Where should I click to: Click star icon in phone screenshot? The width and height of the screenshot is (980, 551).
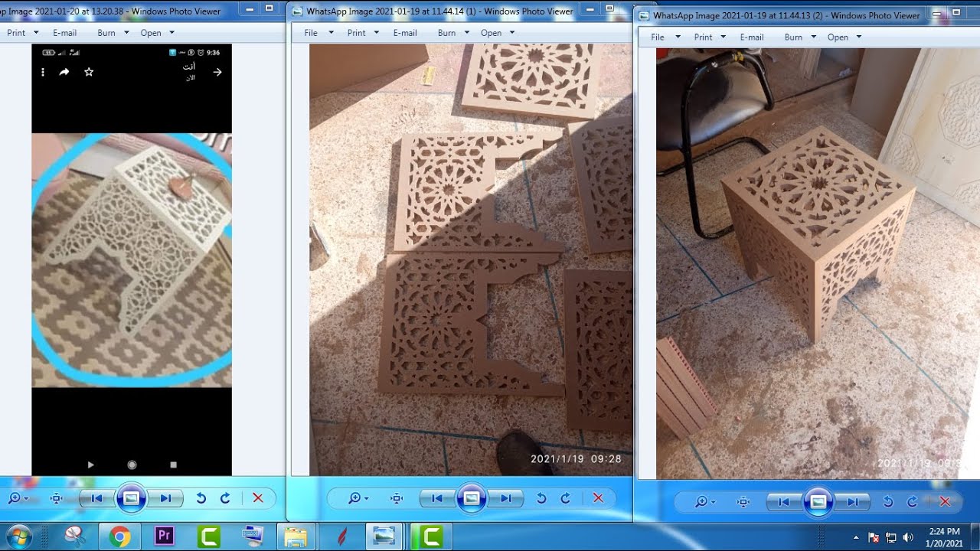pyautogui.click(x=89, y=72)
